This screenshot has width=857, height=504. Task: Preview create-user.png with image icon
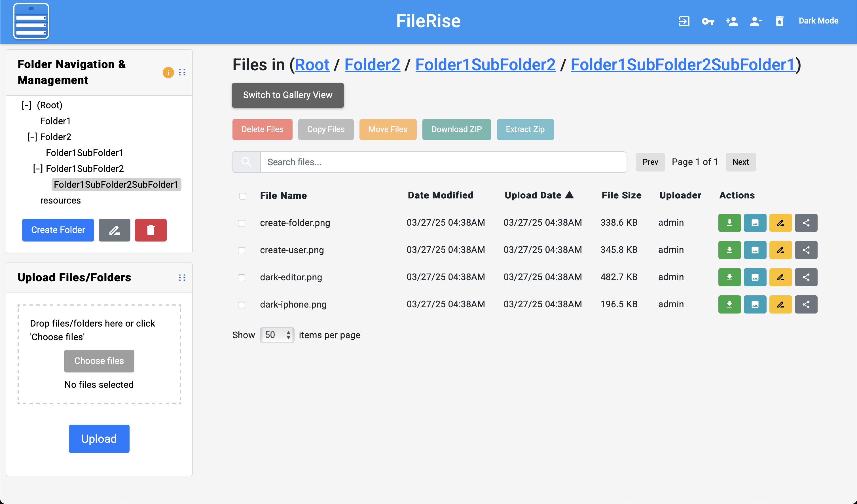pos(755,250)
